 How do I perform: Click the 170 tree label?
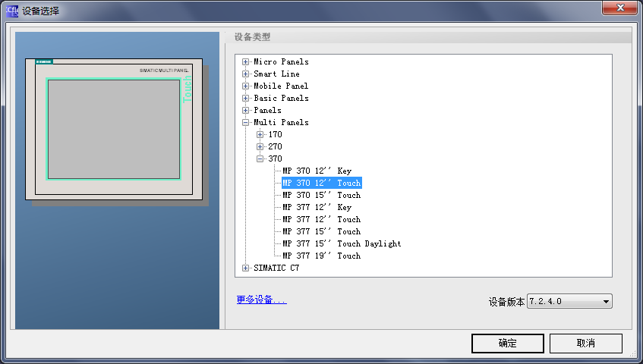[x=275, y=134]
